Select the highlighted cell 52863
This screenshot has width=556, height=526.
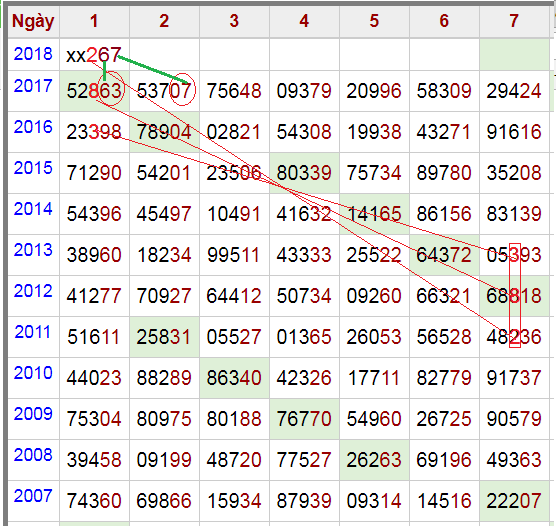[94, 91]
